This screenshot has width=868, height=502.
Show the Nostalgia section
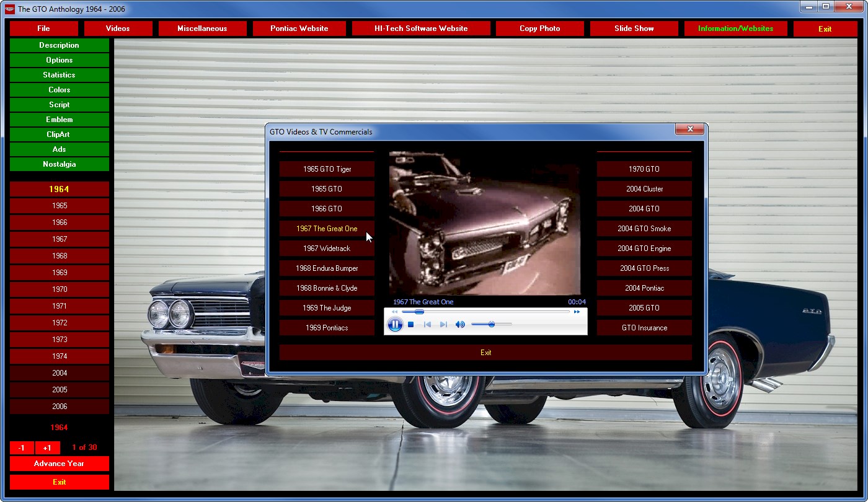[60, 164]
